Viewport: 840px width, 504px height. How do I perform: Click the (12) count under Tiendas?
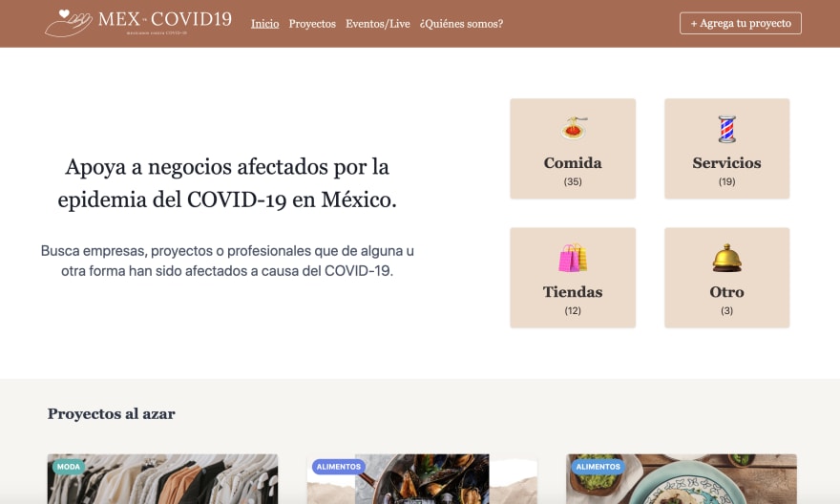(x=573, y=310)
